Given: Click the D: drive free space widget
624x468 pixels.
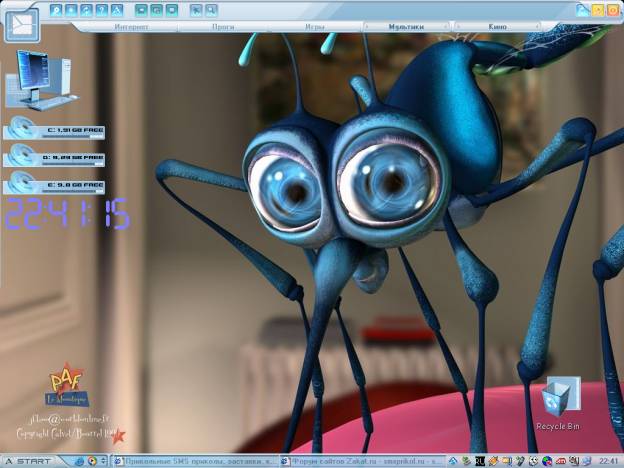Looking at the screenshot, I should click(x=54, y=156).
